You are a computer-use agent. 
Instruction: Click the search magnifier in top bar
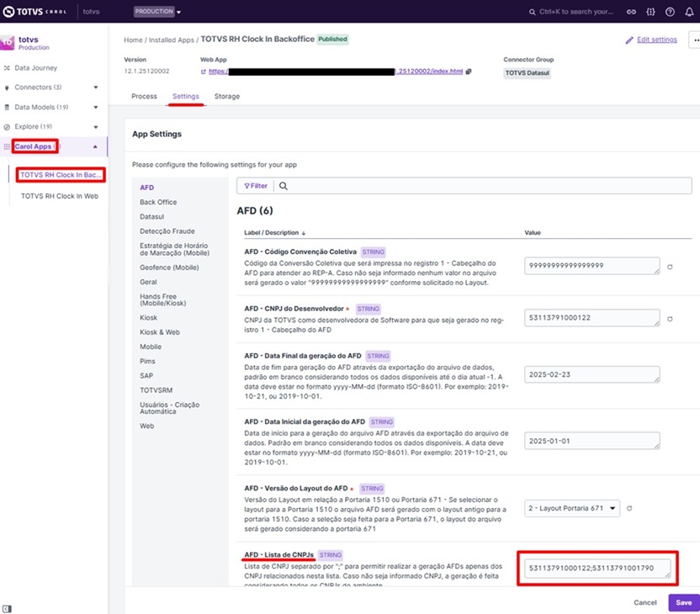[x=532, y=12]
